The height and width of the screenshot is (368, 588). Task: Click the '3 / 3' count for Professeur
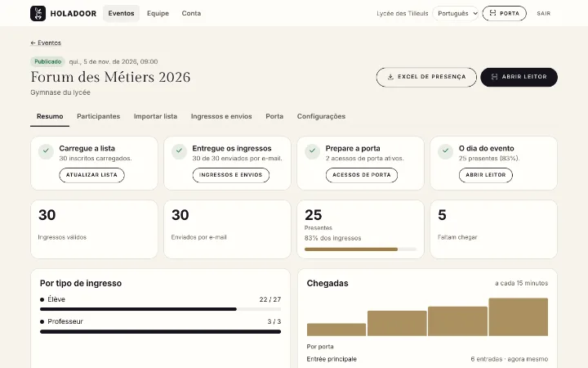[x=274, y=322]
